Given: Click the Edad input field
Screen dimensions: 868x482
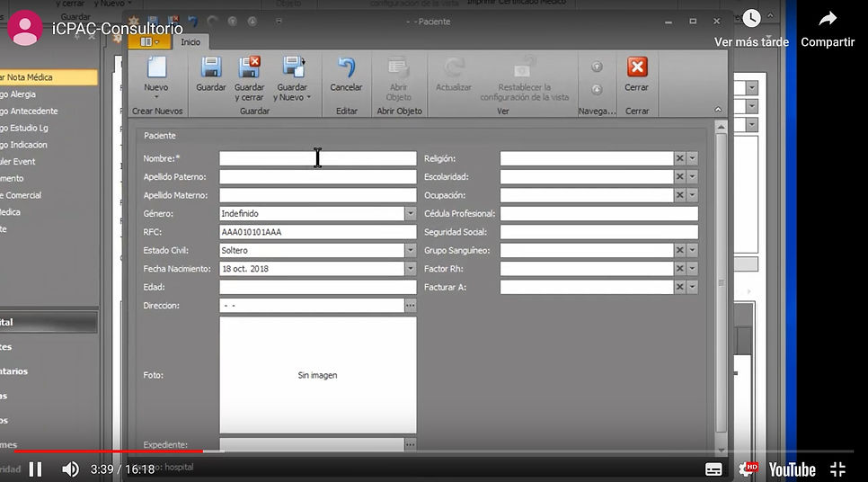Looking at the screenshot, I should (x=318, y=287).
